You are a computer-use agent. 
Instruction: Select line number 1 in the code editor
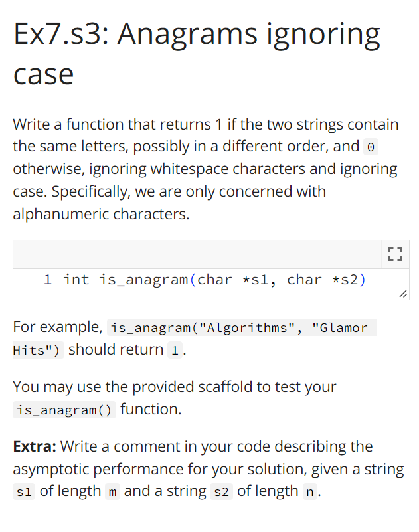(48, 280)
